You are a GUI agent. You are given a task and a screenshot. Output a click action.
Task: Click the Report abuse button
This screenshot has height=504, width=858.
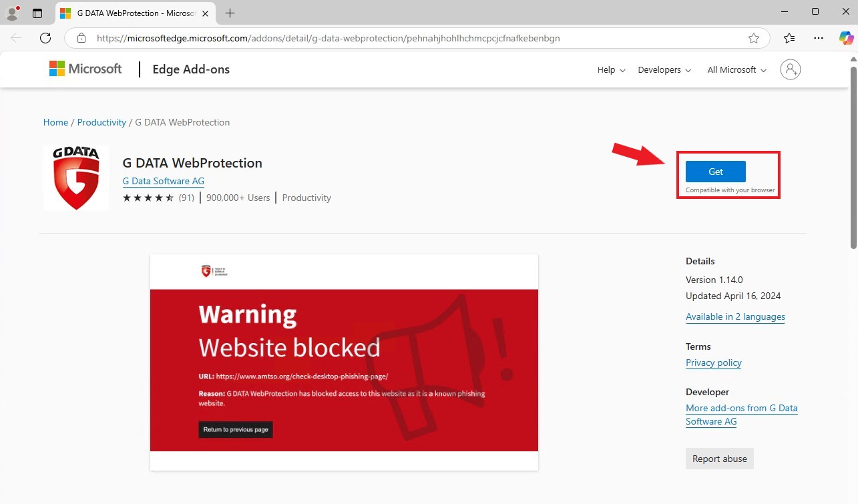pyautogui.click(x=720, y=459)
